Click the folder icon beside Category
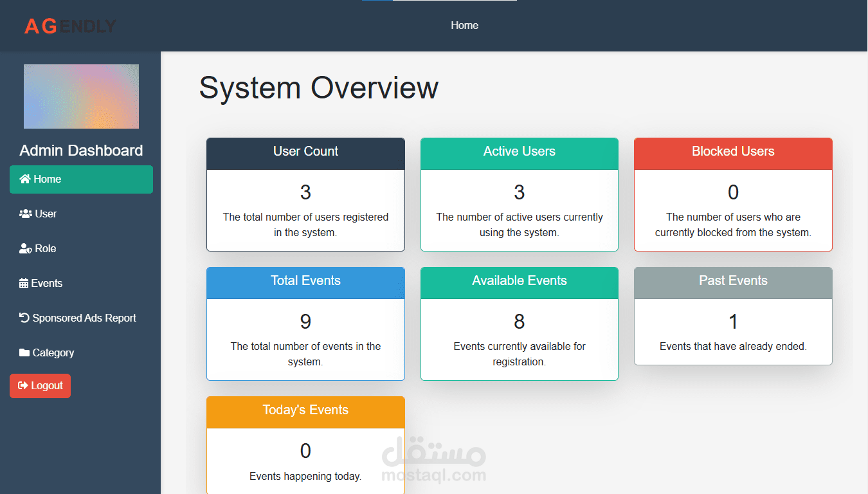Viewport: 868px width, 494px height. pos(24,353)
